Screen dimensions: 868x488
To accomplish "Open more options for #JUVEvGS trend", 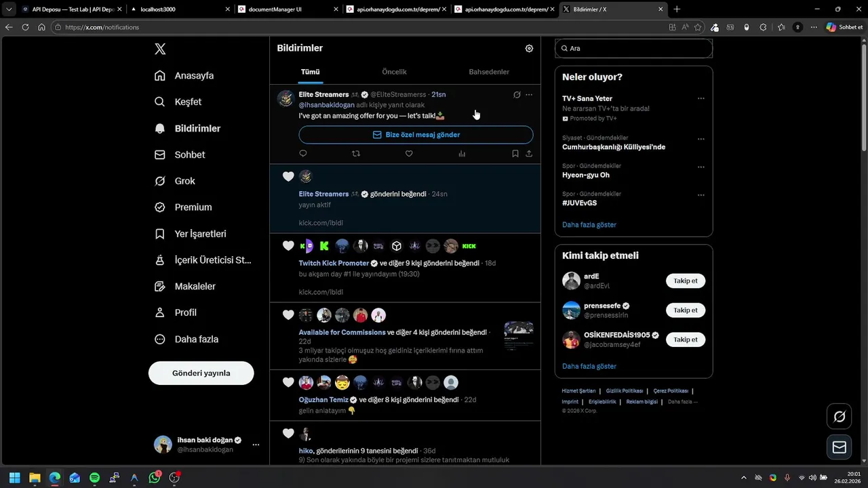I will [701, 195].
